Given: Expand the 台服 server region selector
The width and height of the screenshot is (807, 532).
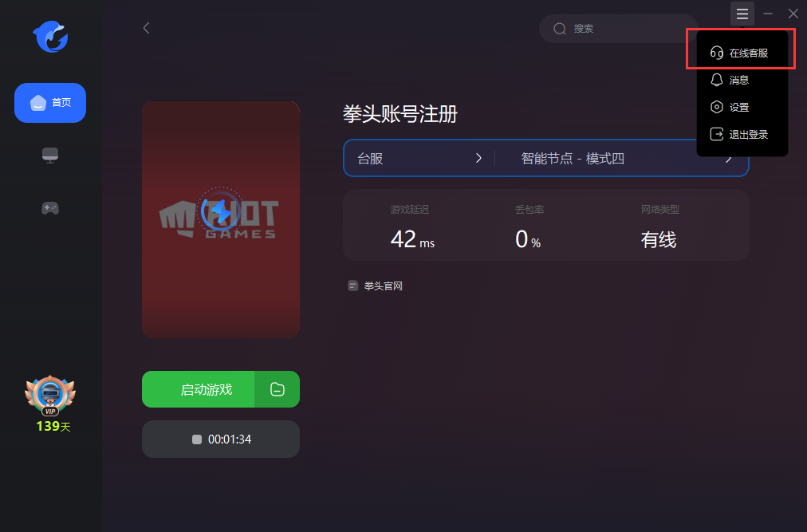Looking at the screenshot, I should click(x=419, y=159).
